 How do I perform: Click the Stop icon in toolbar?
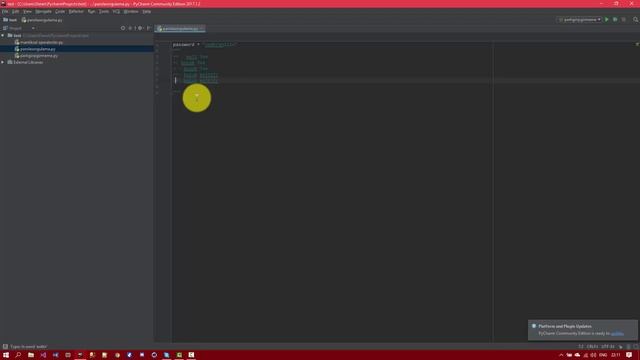pyautogui.click(x=624, y=20)
